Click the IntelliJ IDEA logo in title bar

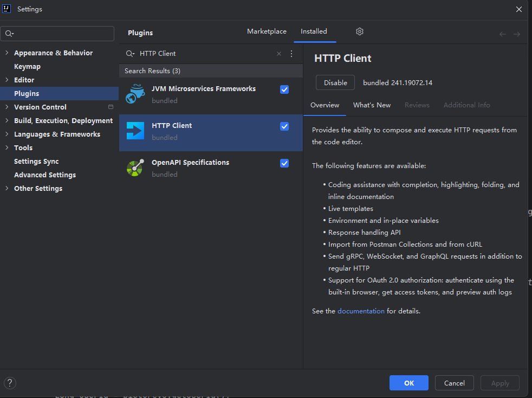(x=7, y=9)
